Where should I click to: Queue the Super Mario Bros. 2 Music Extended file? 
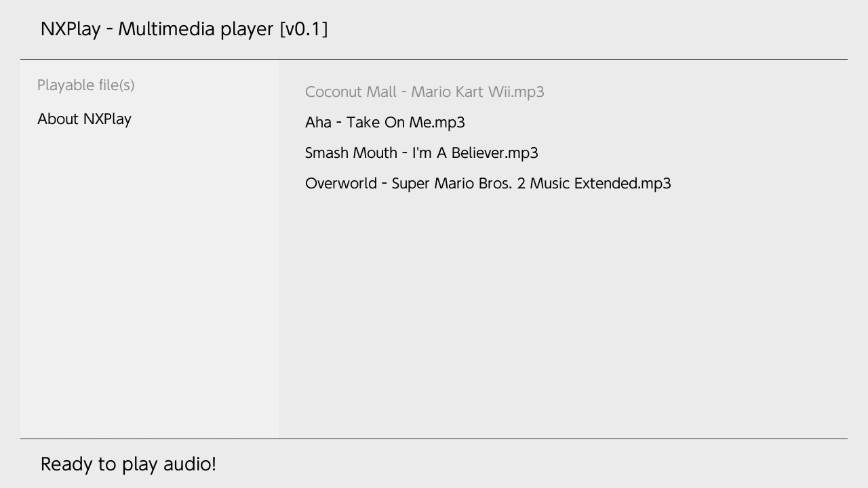[x=488, y=183]
